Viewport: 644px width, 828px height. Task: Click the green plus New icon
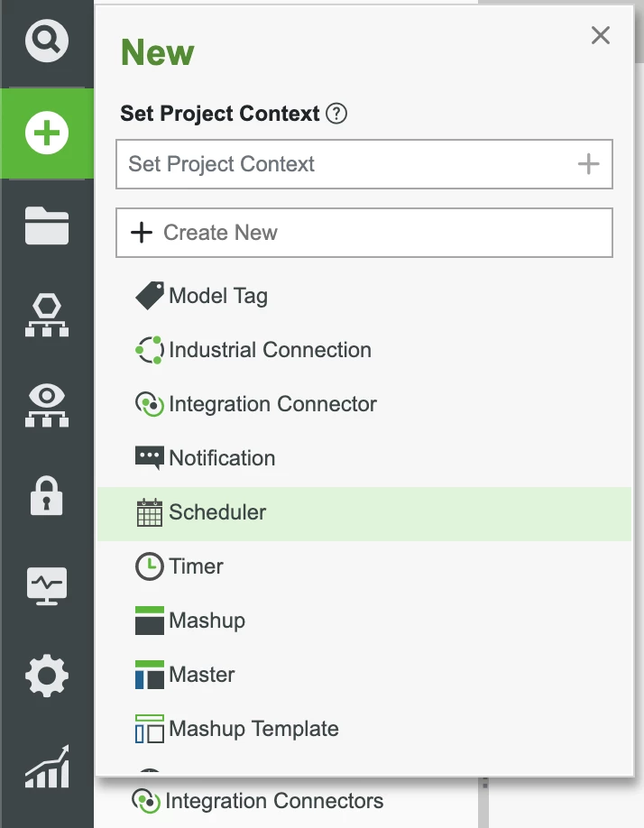(x=46, y=132)
